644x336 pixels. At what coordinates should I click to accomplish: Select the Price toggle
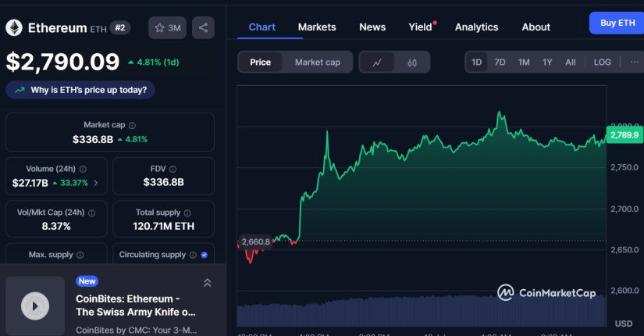coord(261,63)
